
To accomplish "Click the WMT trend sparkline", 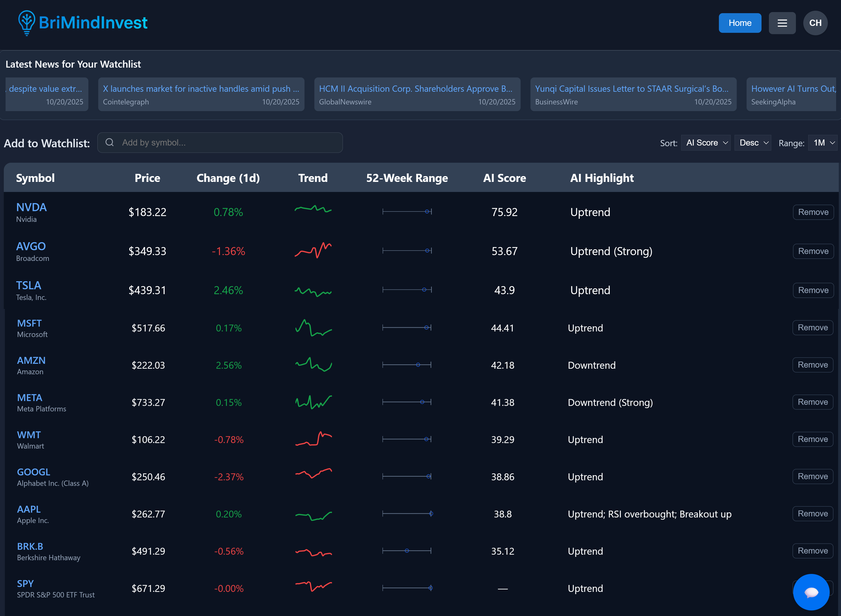I will (x=313, y=439).
